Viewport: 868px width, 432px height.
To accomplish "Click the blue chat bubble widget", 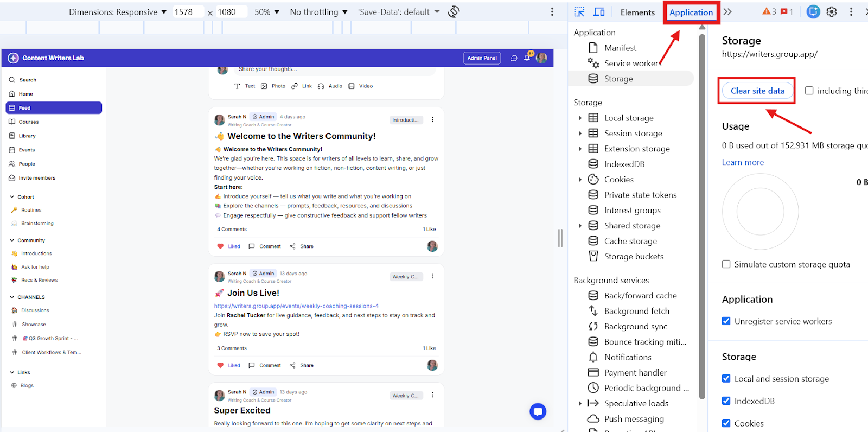I will (538, 412).
